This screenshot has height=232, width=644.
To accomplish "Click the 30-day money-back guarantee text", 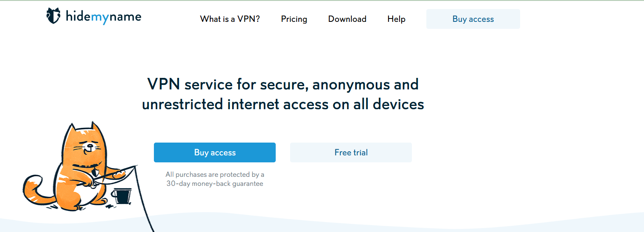I will click(x=215, y=184).
